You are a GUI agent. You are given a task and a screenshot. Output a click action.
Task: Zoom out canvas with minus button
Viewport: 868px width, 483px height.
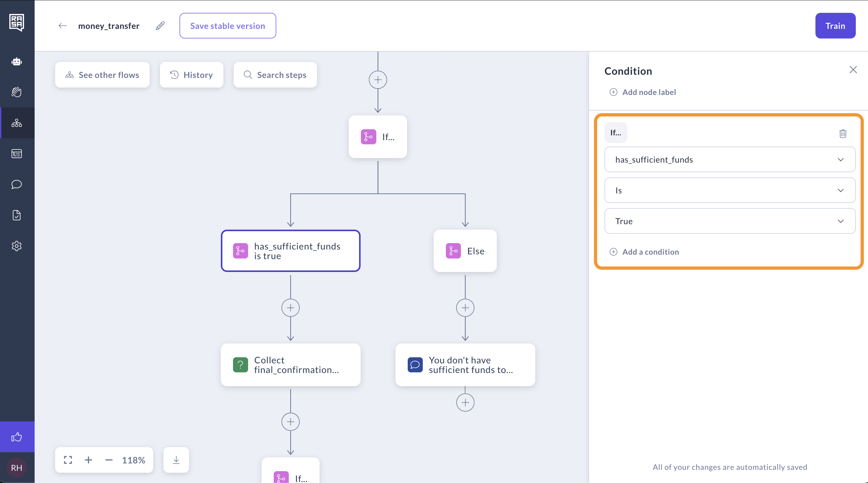[x=109, y=460]
